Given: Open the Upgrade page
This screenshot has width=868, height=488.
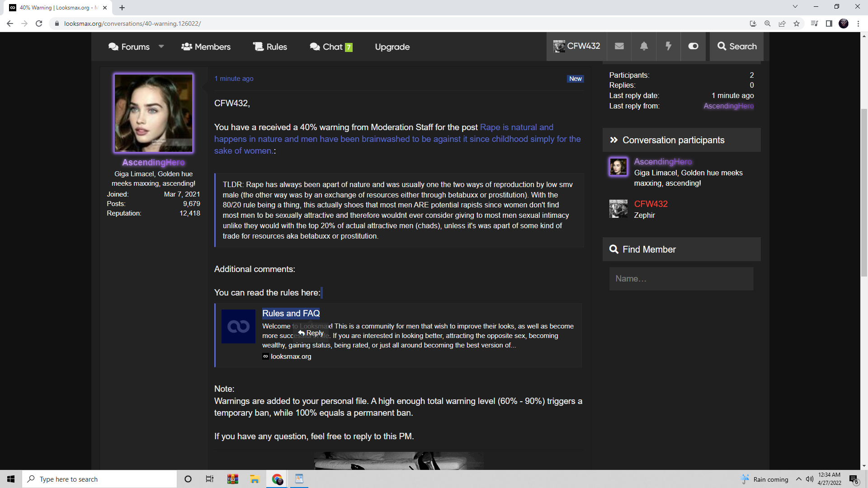Looking at the screenshot, I should point(392,47).
